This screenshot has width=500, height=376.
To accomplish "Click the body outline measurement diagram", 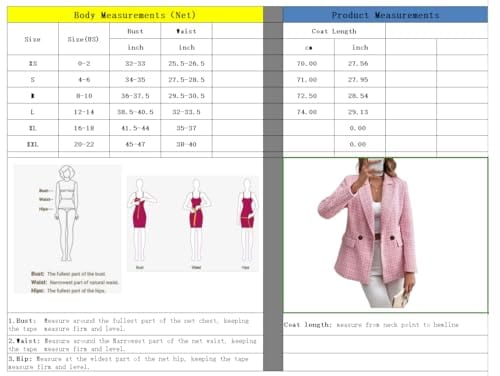I will (x=68, y=229).
